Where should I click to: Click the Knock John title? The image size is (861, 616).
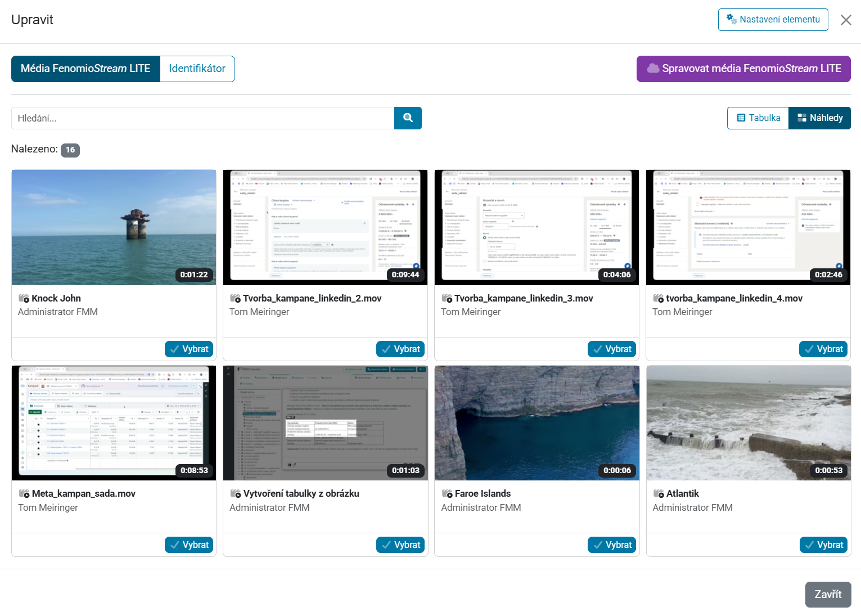(56, 298)
